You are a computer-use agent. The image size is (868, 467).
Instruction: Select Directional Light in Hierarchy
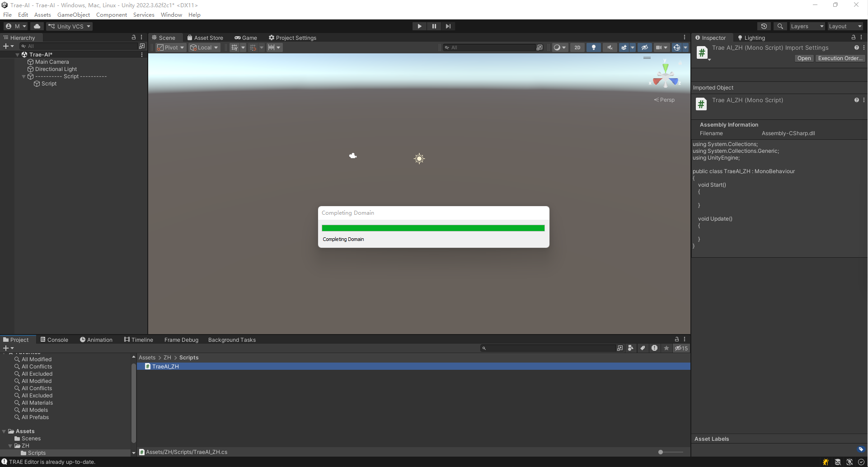56,69
